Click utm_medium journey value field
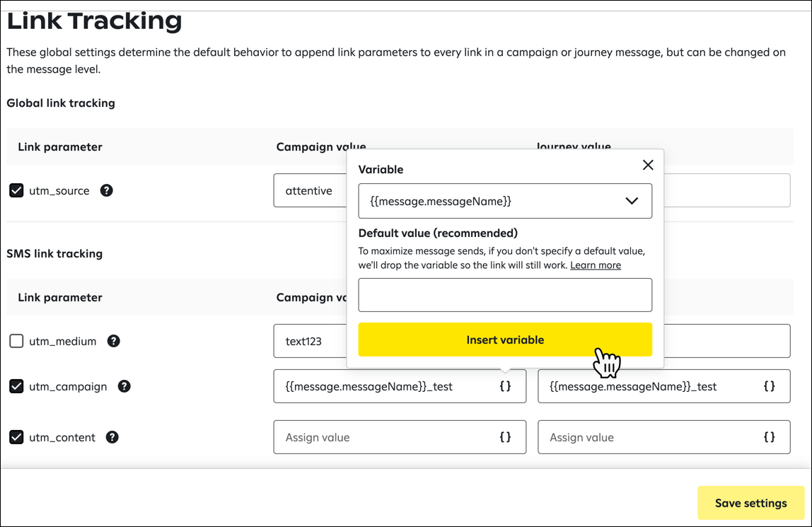Screen dimensions: 812x527 click(727, 341)
